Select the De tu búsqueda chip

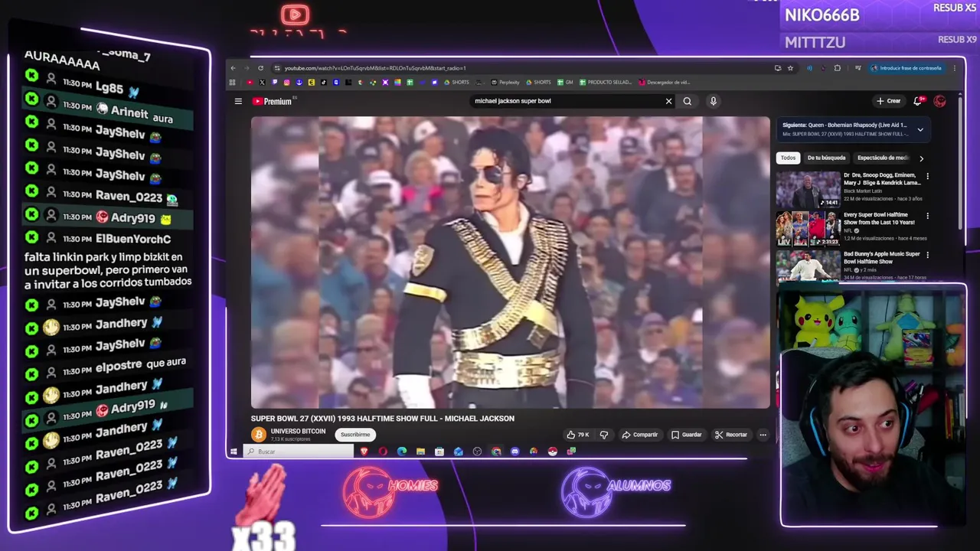(x=826, y=158)
